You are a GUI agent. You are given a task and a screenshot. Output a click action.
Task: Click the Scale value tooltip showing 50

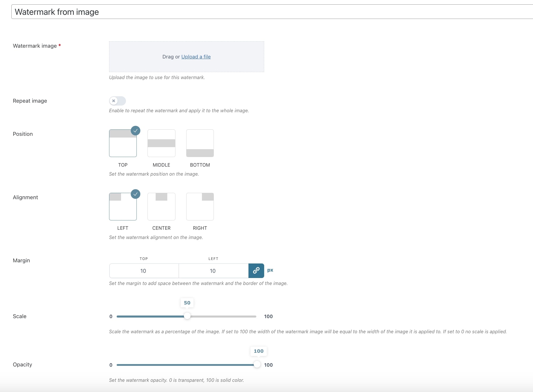point(187,303)
